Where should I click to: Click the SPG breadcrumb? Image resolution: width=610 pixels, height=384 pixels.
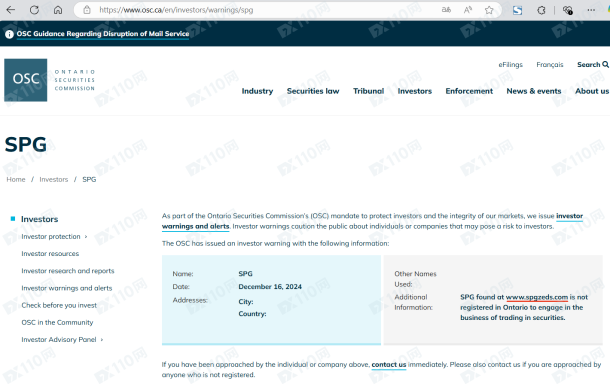tap(89, 179)
